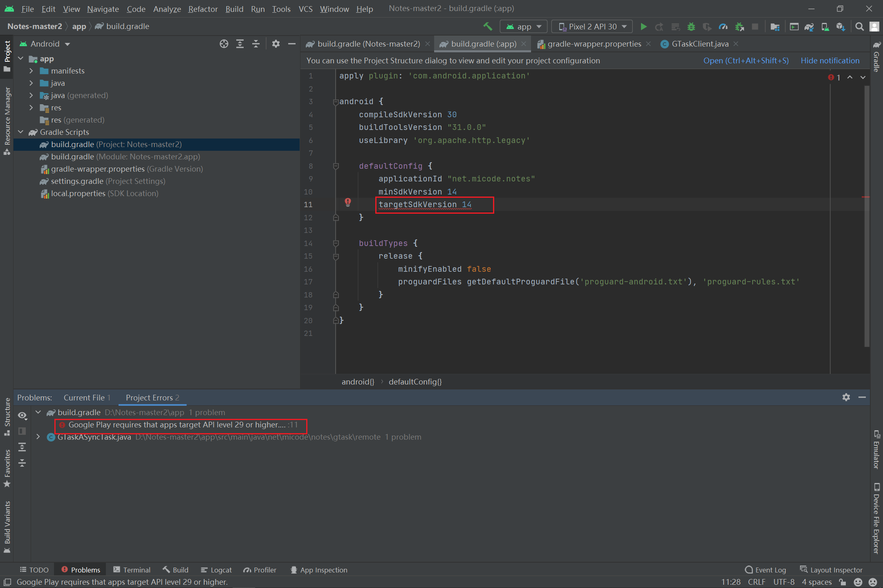The image size is (883, 588).
Task: Go to next highlighted error down arrow
Action: point(863,77)
